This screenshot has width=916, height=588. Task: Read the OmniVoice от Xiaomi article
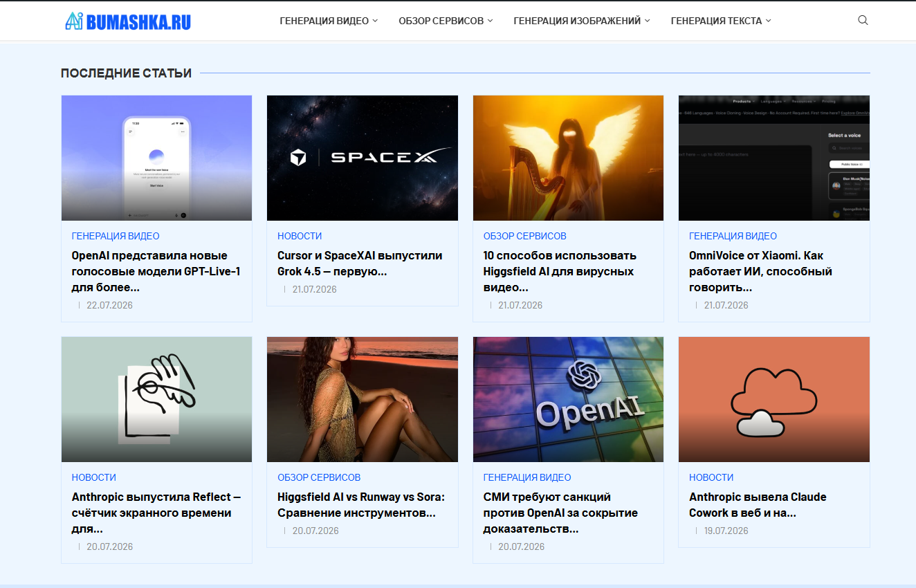click(760, 271)
